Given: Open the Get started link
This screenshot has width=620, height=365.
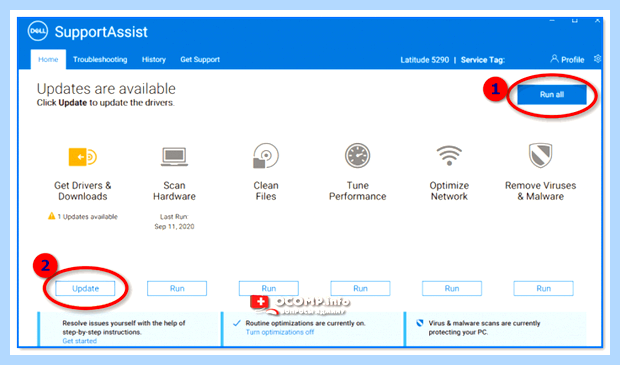Looking at the screenshot, I should pos(79,341).
